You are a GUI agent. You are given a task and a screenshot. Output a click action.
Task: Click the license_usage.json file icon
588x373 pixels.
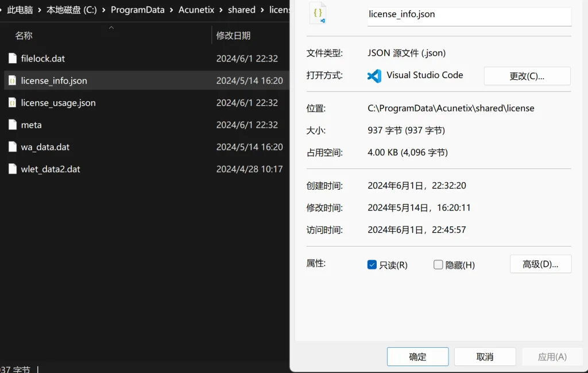pos(13,102)
